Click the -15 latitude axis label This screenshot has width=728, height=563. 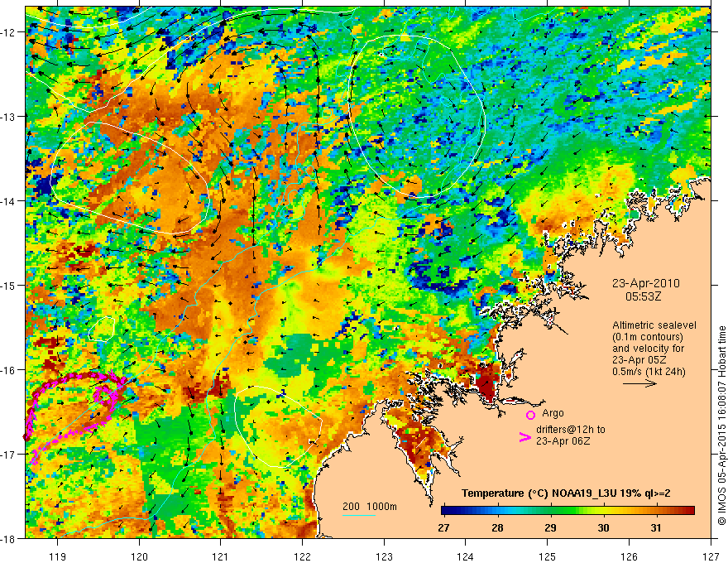point(9,285)
